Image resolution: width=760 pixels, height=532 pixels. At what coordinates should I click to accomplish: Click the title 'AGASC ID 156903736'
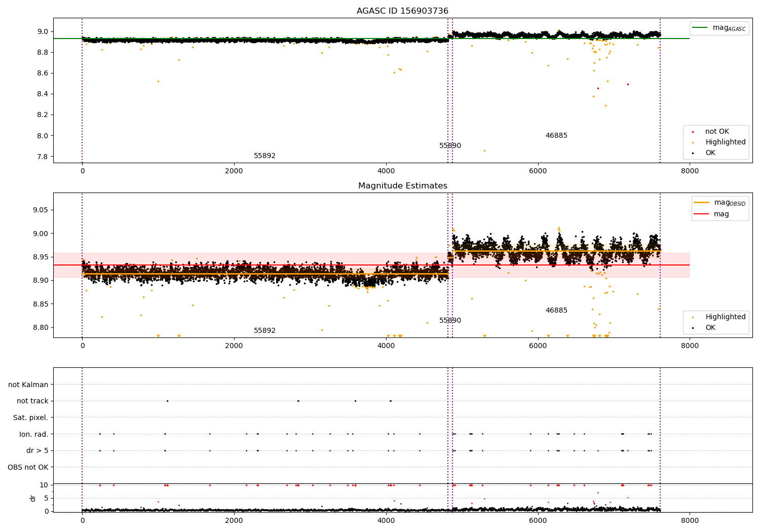pos(402,11)
